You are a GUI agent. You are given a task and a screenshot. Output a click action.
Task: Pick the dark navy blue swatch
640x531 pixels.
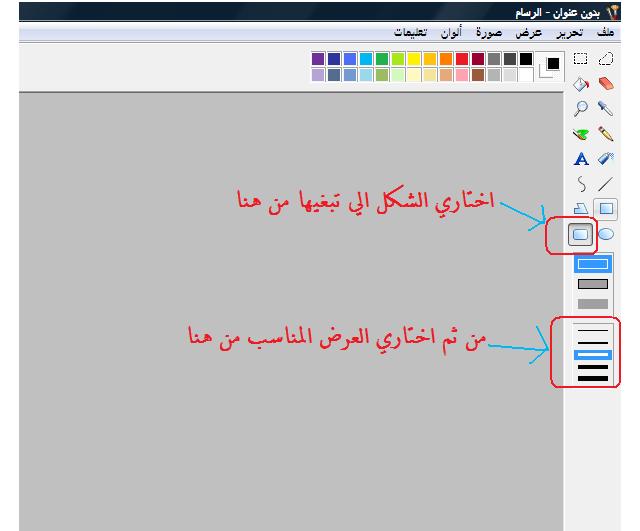pos(334,59)
